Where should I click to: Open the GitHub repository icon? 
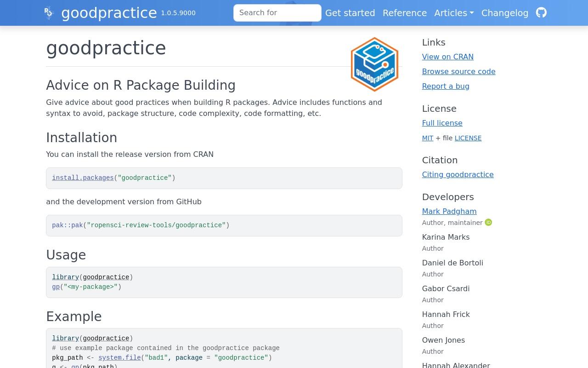[x=541, y=12]
